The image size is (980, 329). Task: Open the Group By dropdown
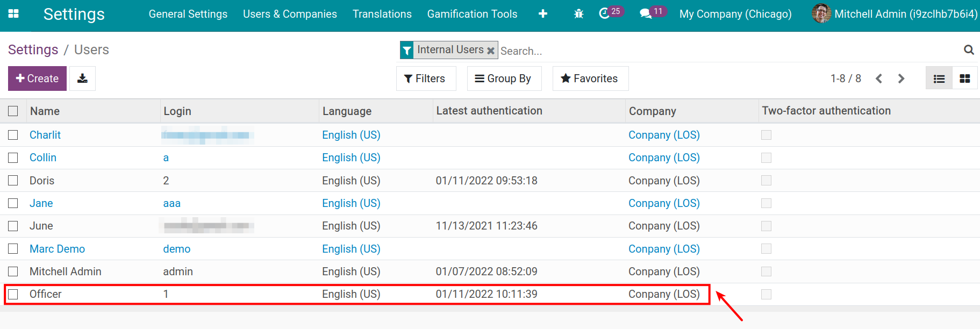504,78
